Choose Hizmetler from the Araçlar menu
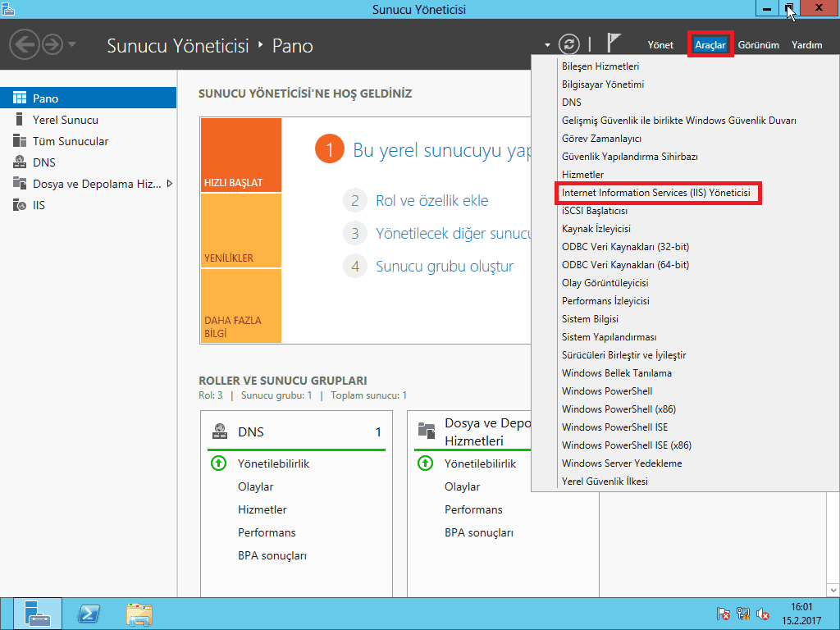 point(582,175)
